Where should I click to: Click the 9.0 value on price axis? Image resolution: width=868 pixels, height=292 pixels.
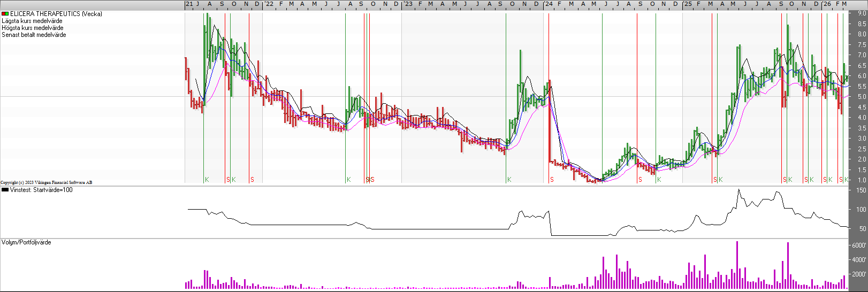point(861,13)
